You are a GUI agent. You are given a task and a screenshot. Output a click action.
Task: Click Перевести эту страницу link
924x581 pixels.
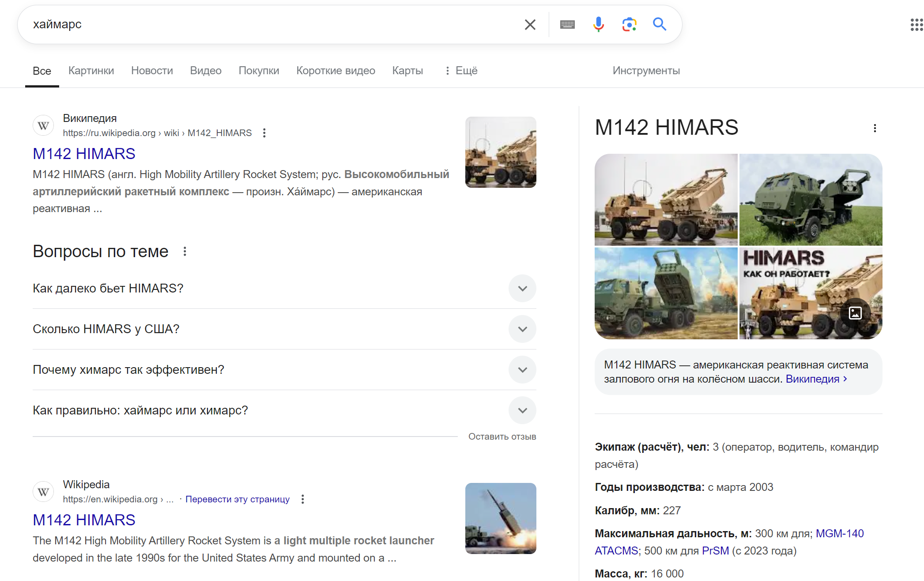point(238,499)
